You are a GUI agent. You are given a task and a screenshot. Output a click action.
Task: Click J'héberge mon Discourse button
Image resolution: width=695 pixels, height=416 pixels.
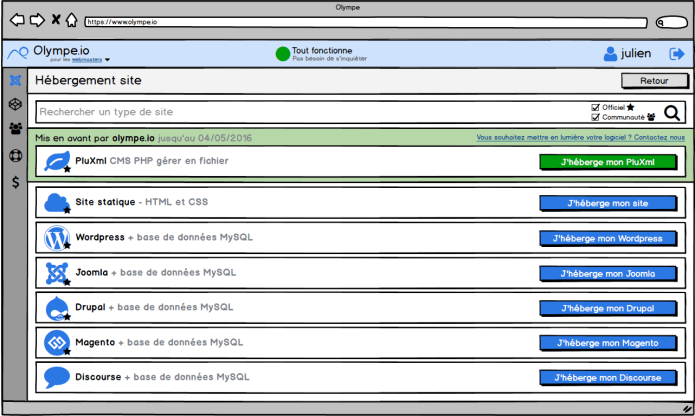tap(608, 378)
